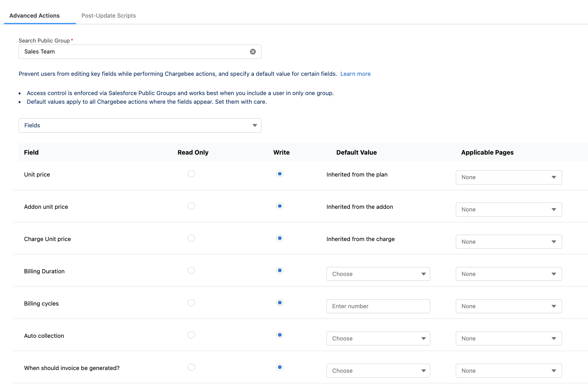Expand the Fields dropdown
Viewport: 588px width, 385px height.
[140, 125]
